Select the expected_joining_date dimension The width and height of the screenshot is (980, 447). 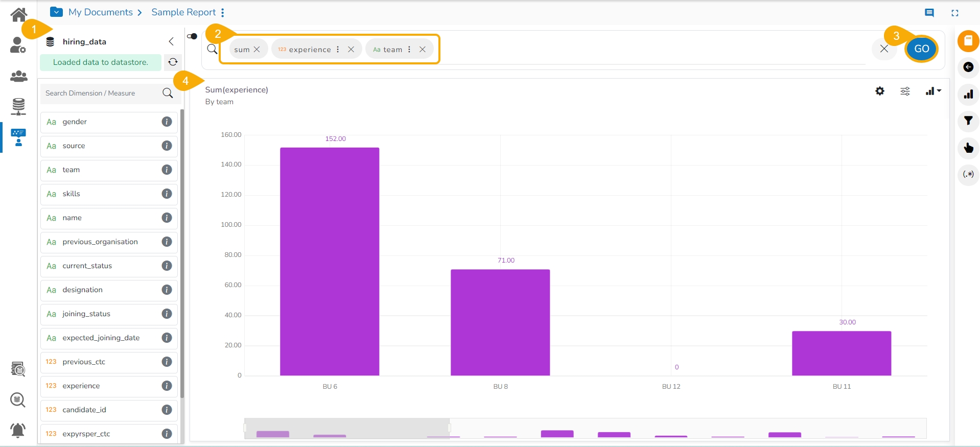click(109, 338)
